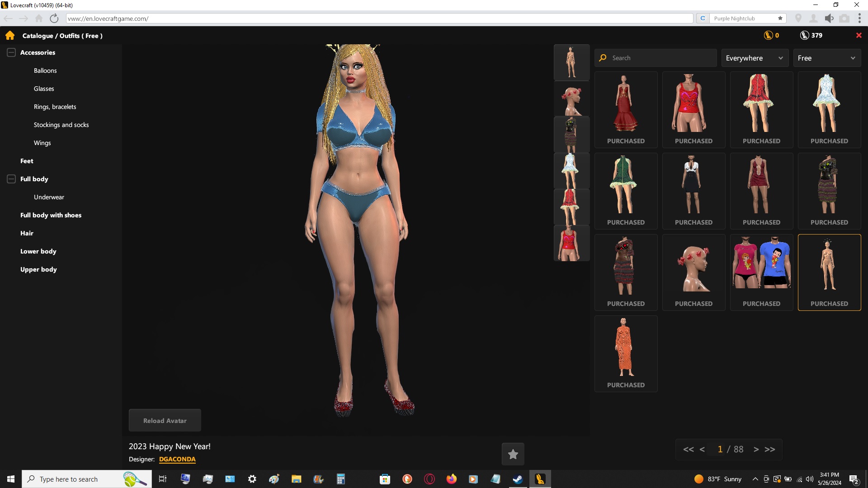This screenshot has width=868, height=488.
Task: Click the catalogue Search field
Action: click(x=660, y=58)
